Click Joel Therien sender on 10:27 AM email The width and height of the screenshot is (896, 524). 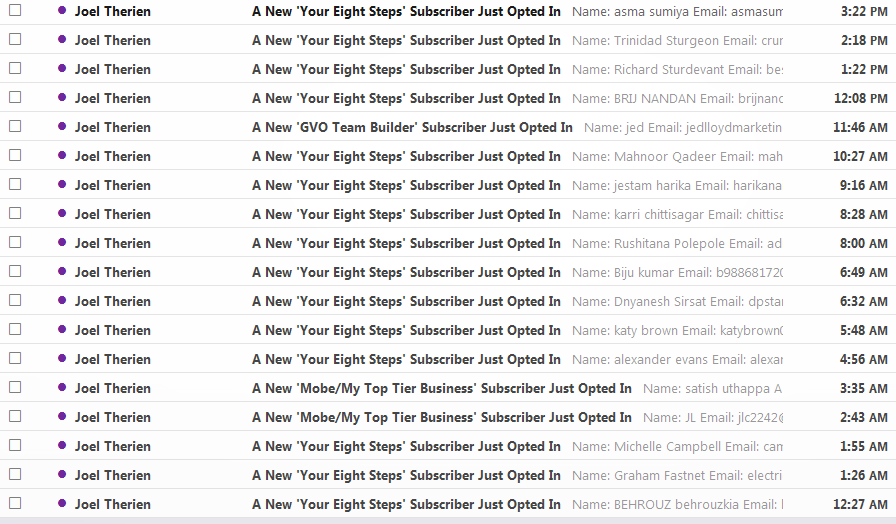pos(113,157)
